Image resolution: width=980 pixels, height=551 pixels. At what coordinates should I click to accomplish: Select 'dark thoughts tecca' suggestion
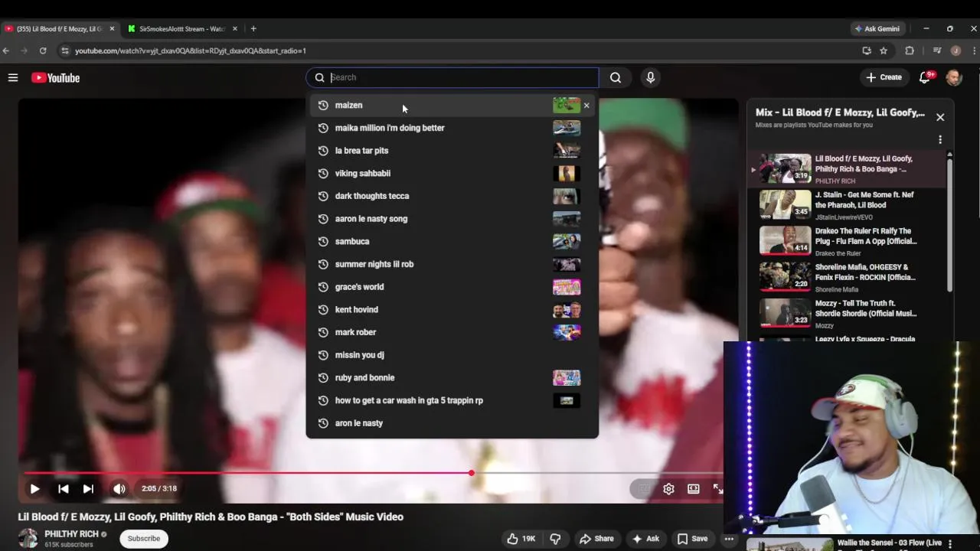[452, 196]
